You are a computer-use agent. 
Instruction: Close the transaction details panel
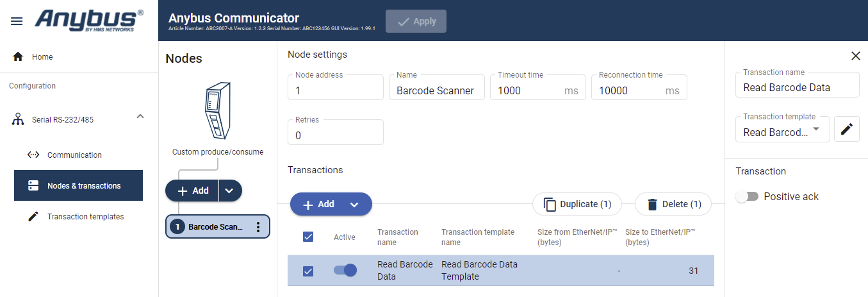[x=855, y=56]
